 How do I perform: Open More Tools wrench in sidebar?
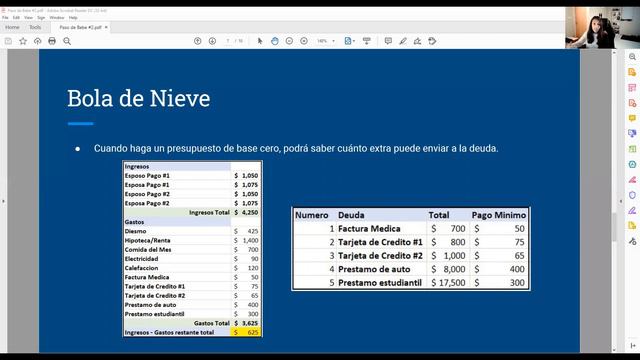[x=632, y=241]
